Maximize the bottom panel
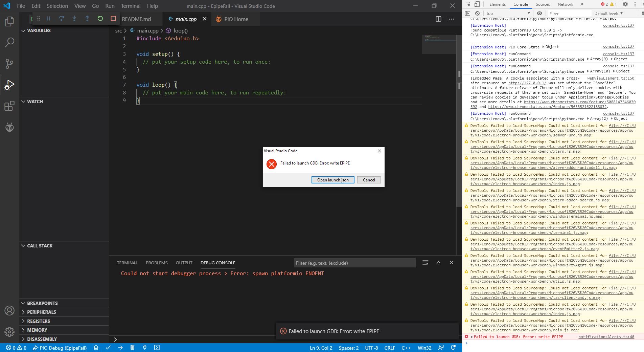This screenshot has width=644, height=352. coord(438,263)
